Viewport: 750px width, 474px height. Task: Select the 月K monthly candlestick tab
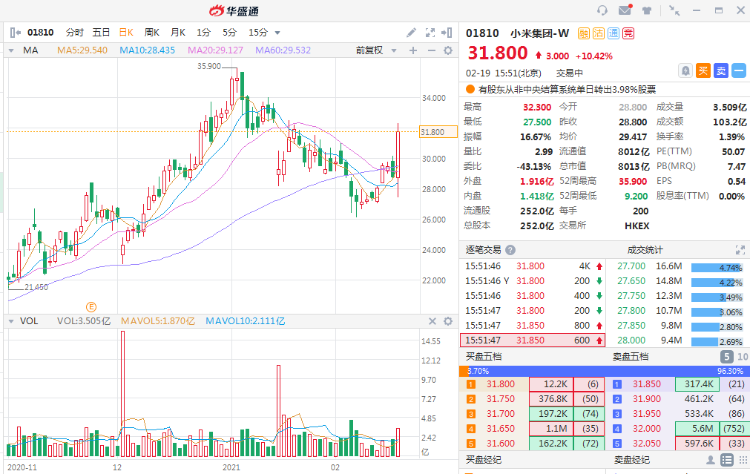click(x=178, y=33)
